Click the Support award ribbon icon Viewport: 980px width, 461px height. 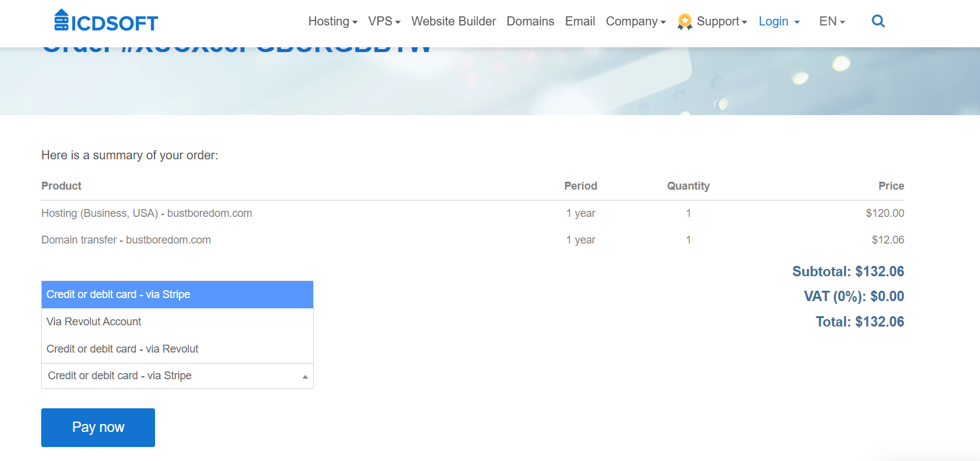pos(684,22)
